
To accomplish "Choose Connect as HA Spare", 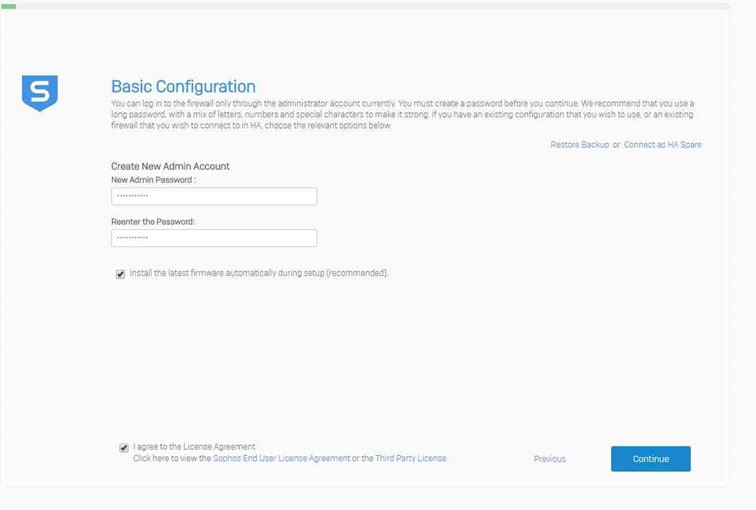I will pos(662,145).
